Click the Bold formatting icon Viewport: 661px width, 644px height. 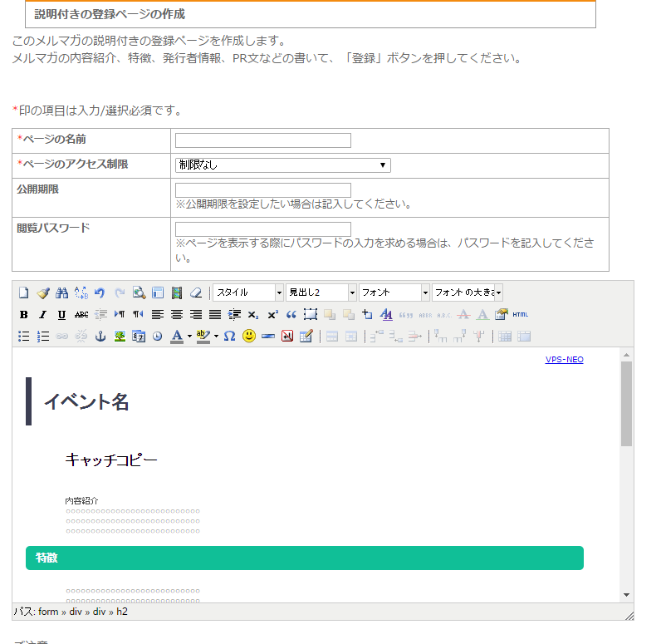(x=23, y=315)
